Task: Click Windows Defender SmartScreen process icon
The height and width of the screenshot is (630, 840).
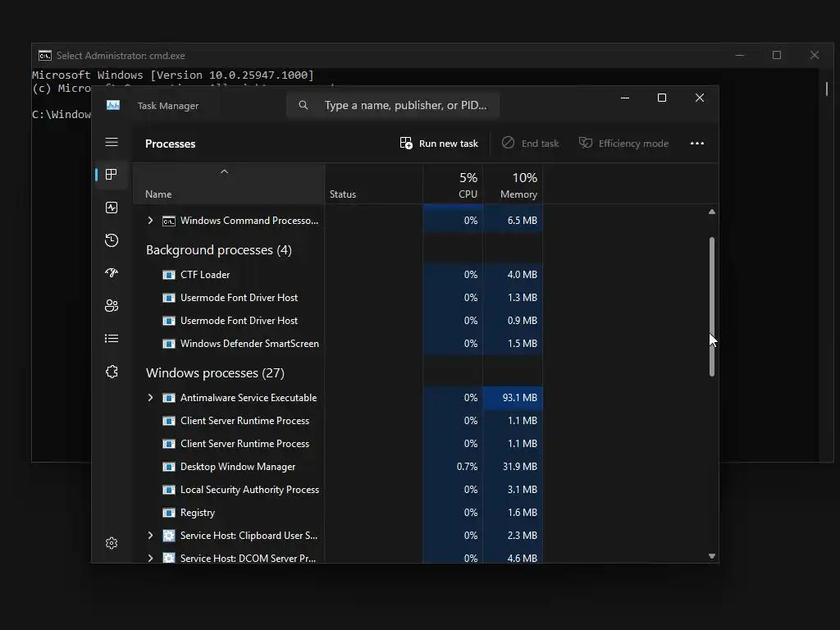Action: (169, 344)
